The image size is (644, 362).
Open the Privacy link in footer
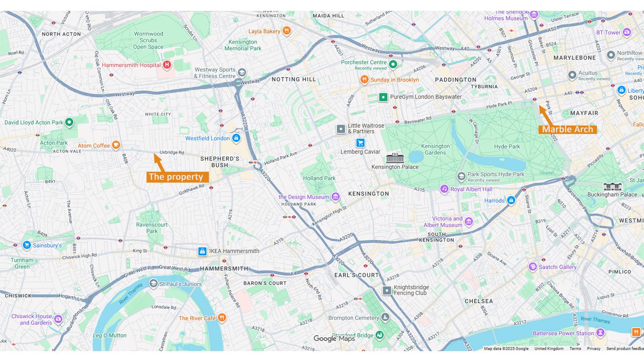pyautogui.click(x=594, y=349)
